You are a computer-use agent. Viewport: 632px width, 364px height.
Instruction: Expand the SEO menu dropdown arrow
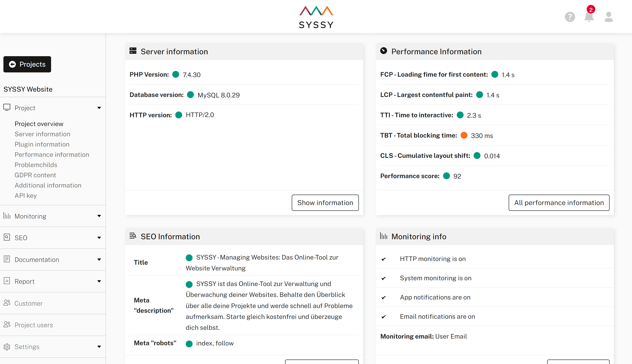pos(99,238)
